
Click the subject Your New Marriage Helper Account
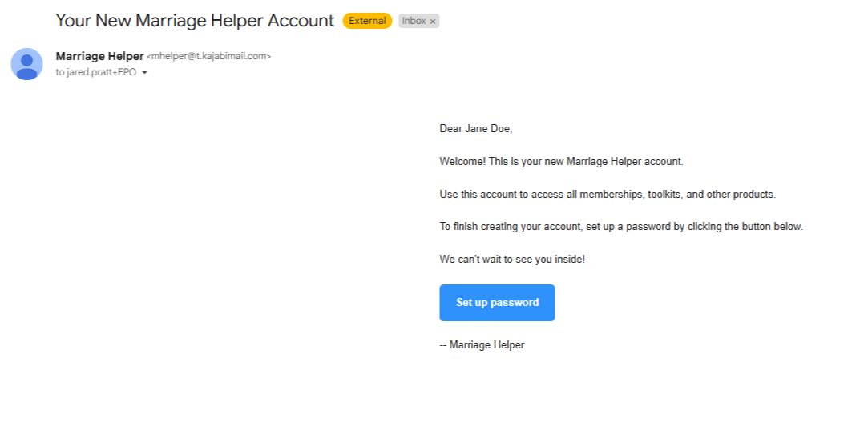coord(195,21)
